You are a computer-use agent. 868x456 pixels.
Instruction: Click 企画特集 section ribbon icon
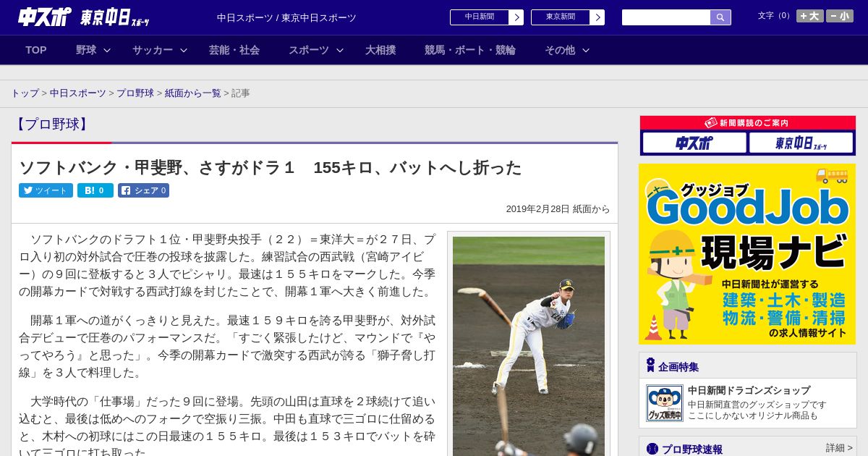click(x=650, y=366)
